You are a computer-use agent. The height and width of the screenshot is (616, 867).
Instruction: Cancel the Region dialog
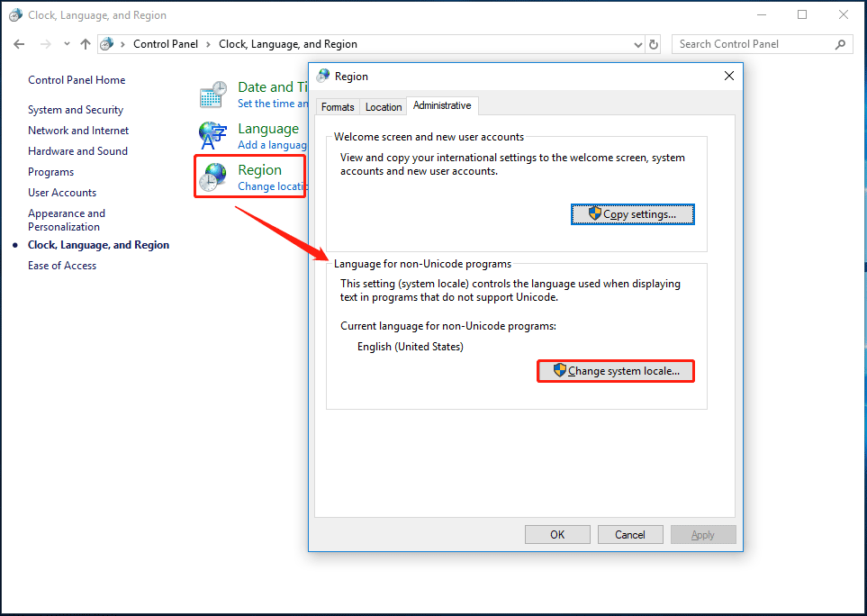tap(630, 535)
